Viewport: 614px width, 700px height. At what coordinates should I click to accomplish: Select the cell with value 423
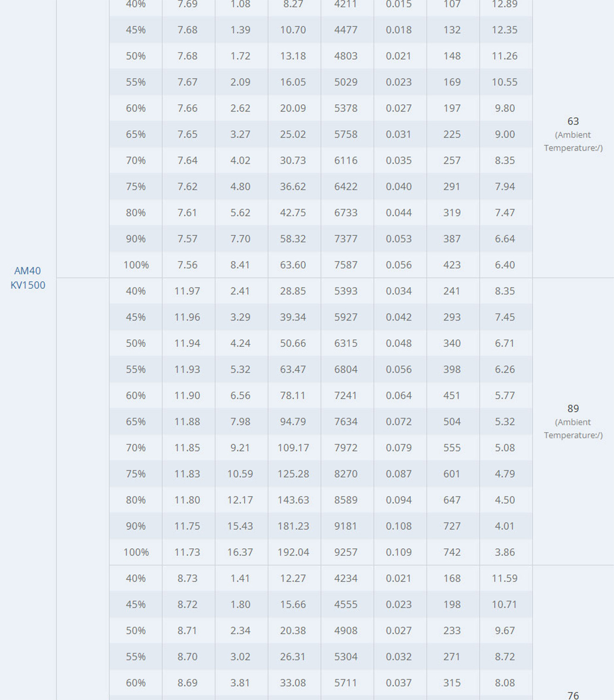(452, 265)
